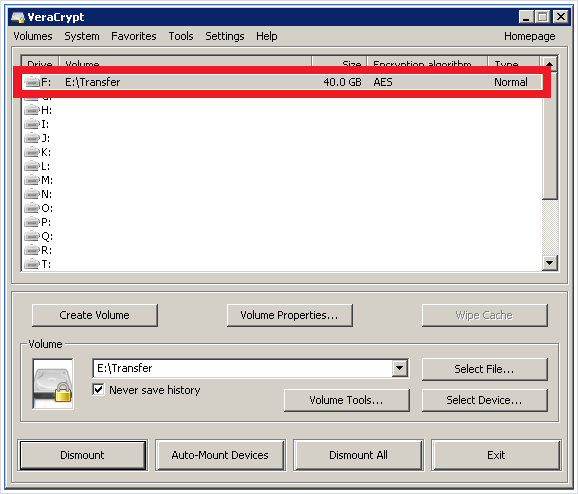Toggle the Never save history checkbox
578x494 pixels.
[98, 390]
